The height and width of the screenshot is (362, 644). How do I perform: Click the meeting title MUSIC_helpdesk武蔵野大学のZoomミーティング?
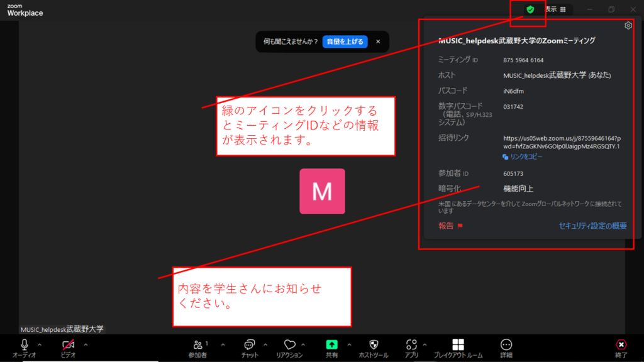point(517,41)
